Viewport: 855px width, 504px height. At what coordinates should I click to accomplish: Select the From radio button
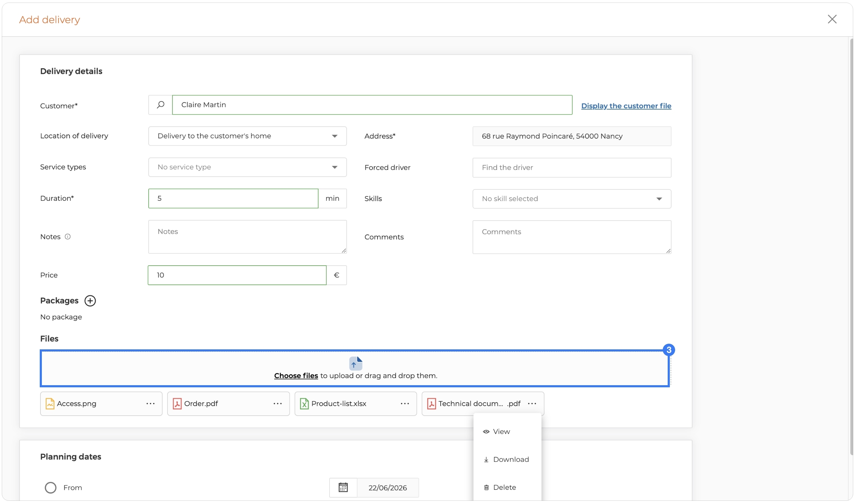pyautogui.click(x=51, y=488)
